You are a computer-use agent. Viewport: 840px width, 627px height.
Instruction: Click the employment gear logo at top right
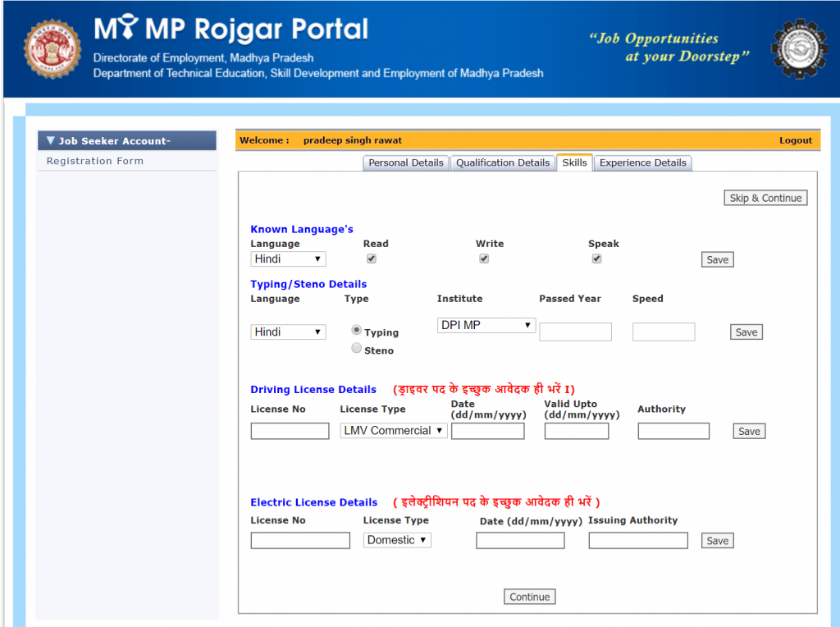point(799,48)
